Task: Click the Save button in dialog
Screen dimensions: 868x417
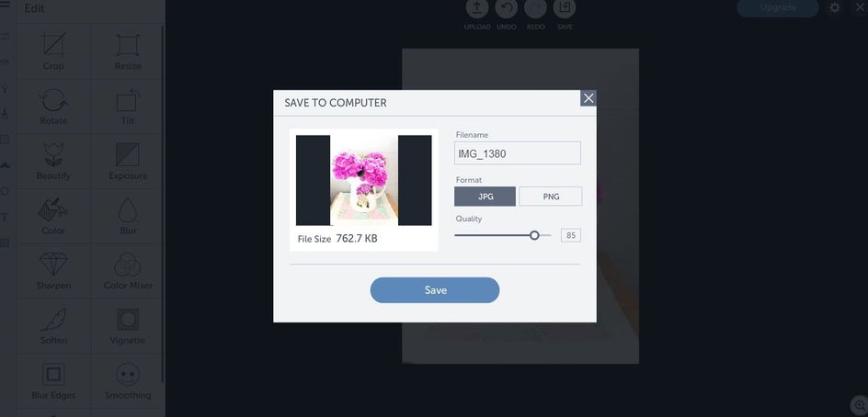Action: click(435, 290)
